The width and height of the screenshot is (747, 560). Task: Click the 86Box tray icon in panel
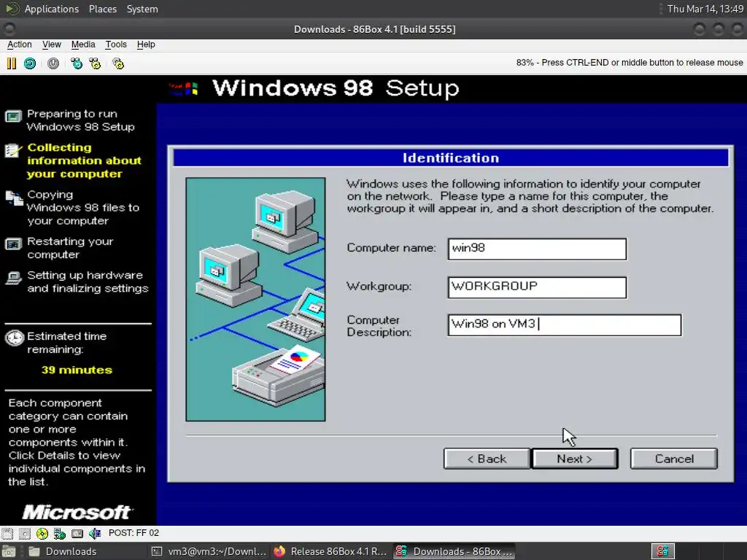coord(662,551)
